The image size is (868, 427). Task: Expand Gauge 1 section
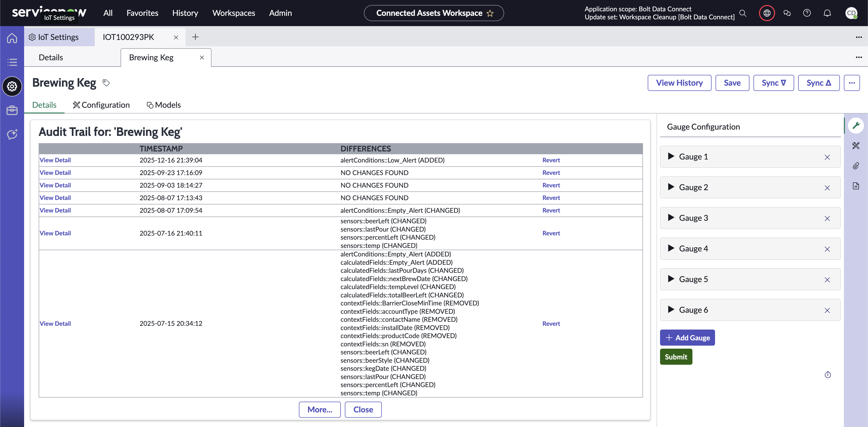coord(671,156)
